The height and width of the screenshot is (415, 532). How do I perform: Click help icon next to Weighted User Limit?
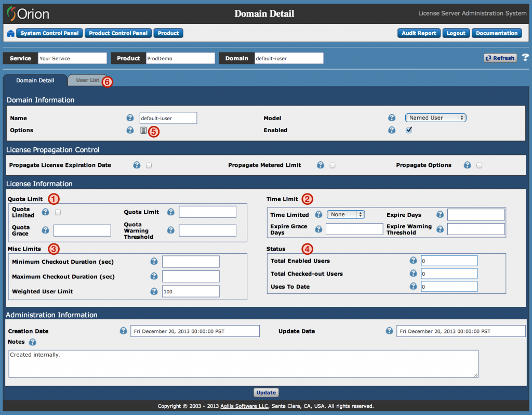154,292
